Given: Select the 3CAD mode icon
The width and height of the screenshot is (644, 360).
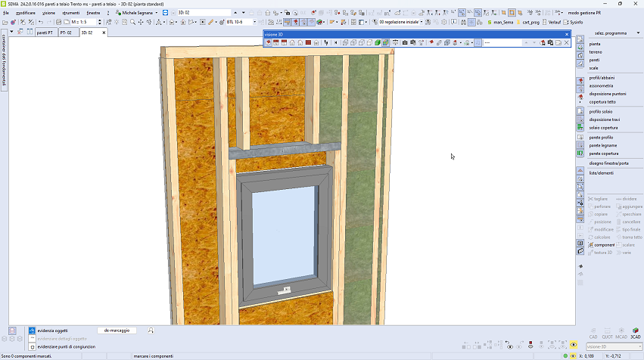Looking at the screenshot, I should (x=635, y=332).
